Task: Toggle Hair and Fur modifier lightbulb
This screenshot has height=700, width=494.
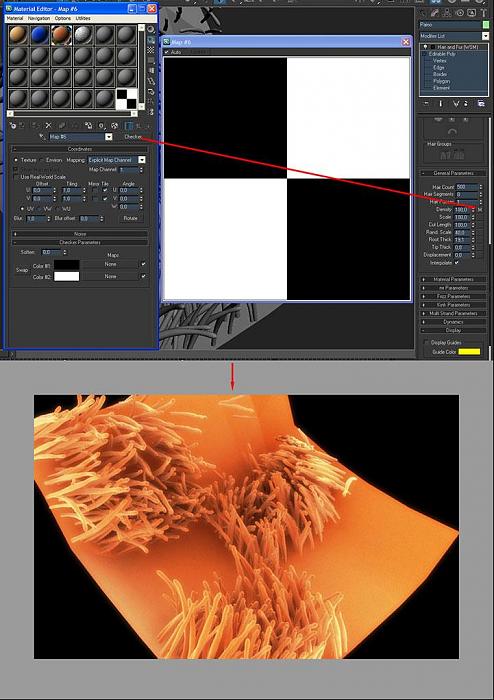Action: point(426,47)
